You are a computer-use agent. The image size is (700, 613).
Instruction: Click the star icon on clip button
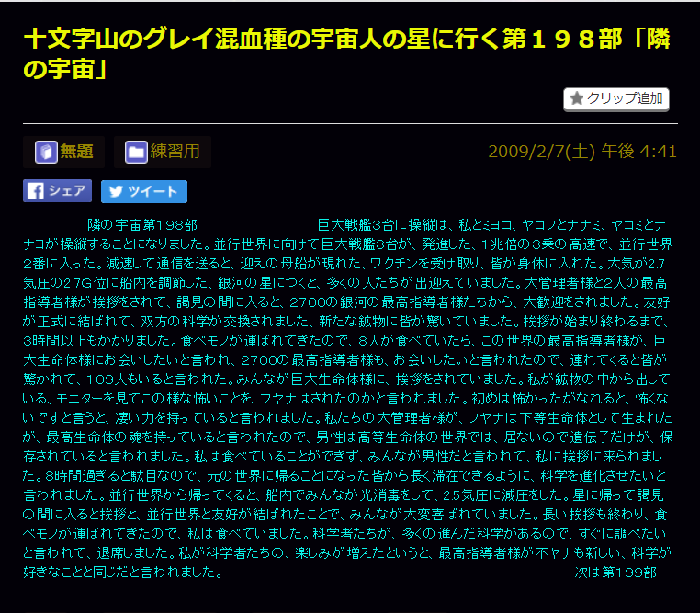(x=577, y=98)
